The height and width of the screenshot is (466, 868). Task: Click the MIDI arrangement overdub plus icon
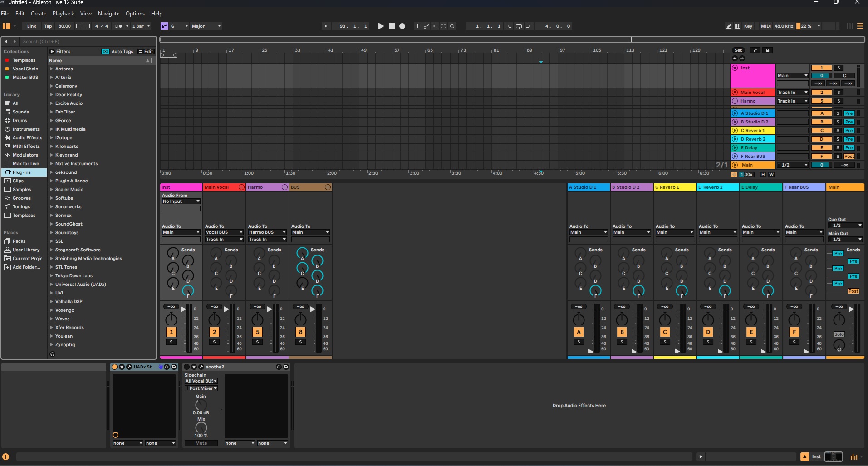pyautogui.click(x=417, y=26)
